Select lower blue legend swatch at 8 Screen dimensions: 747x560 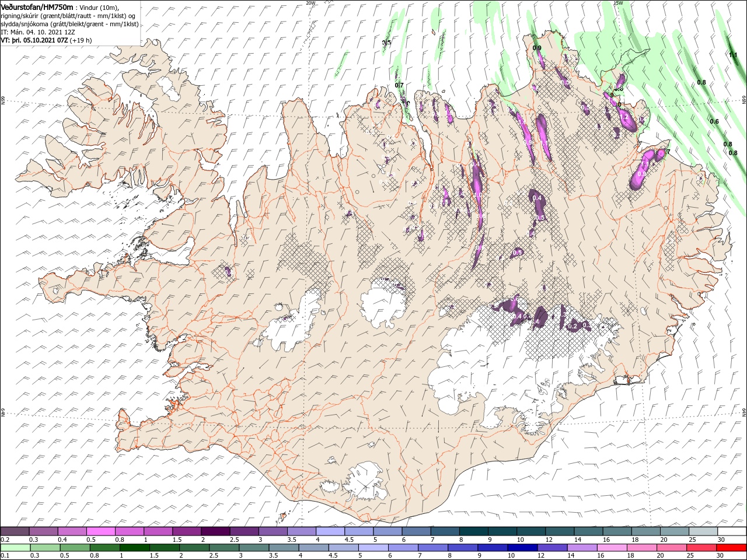coord(462,548)
